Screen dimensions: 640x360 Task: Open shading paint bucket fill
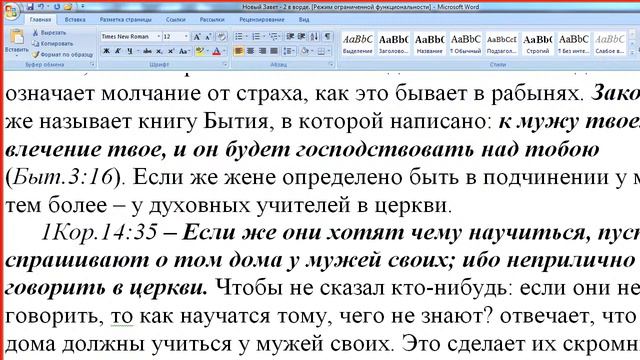click(x=304, y=51)
